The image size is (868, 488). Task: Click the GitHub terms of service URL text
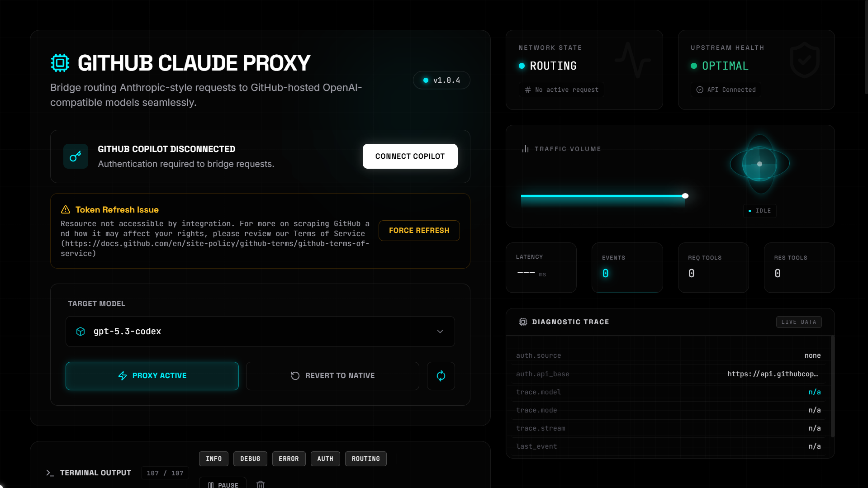point(215,248)
